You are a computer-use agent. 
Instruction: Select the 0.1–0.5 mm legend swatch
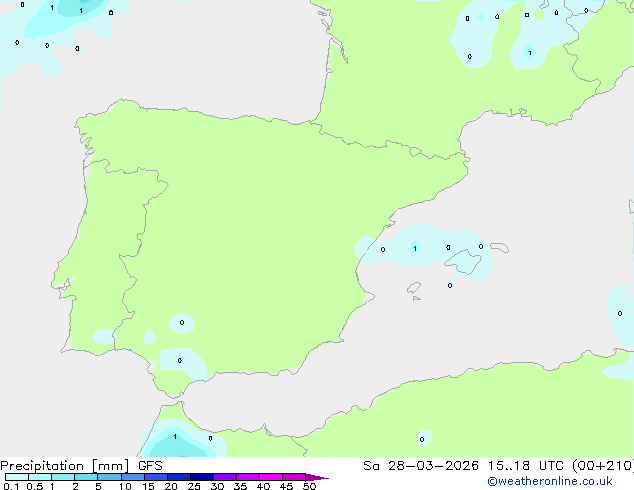coord(17,477)
